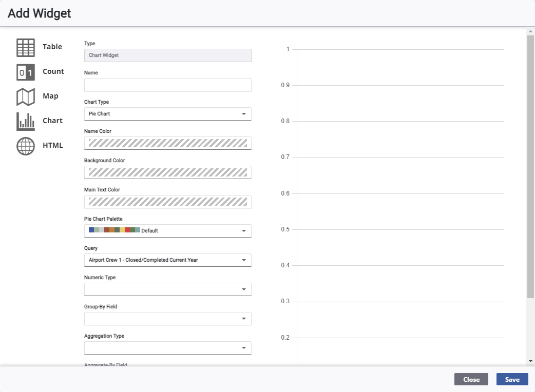
Task: Open the Group-By Field dropdown
Action: point(167,319)
